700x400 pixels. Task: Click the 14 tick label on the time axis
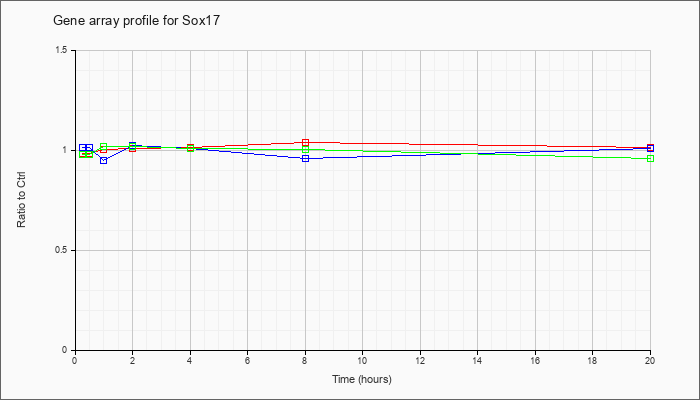477,360
